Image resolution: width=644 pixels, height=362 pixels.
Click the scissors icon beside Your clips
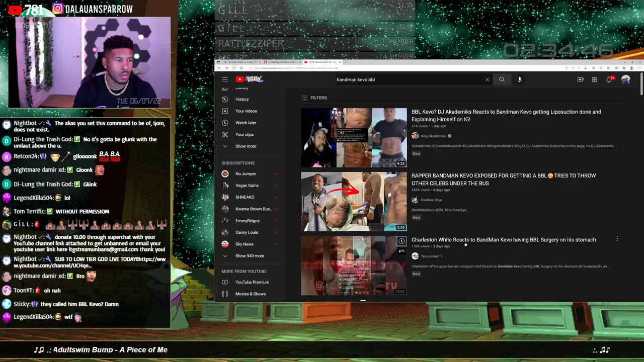[x=225, y=134]
